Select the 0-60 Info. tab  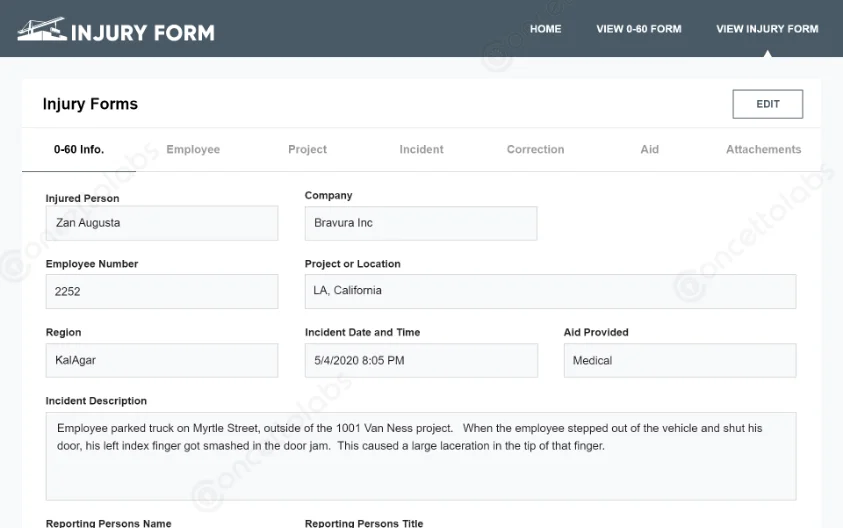79,150
